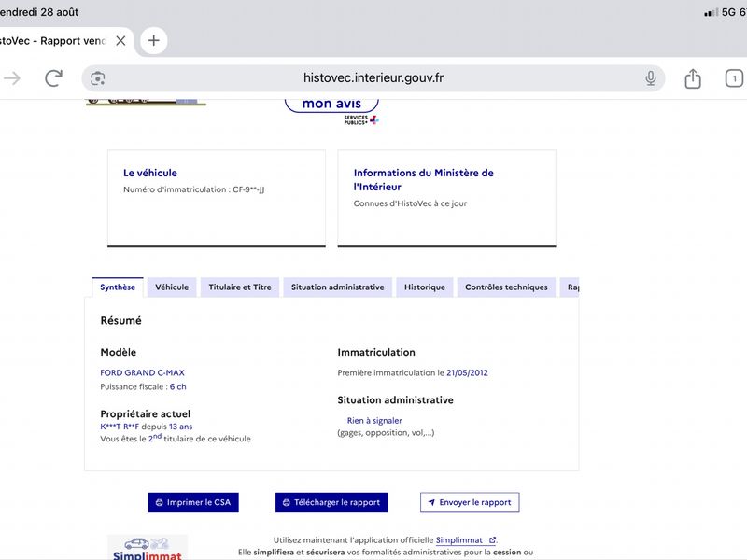The image size is (747, 560).
Task: Open the Titulaire et Titre tab
Action: [240, 287]
